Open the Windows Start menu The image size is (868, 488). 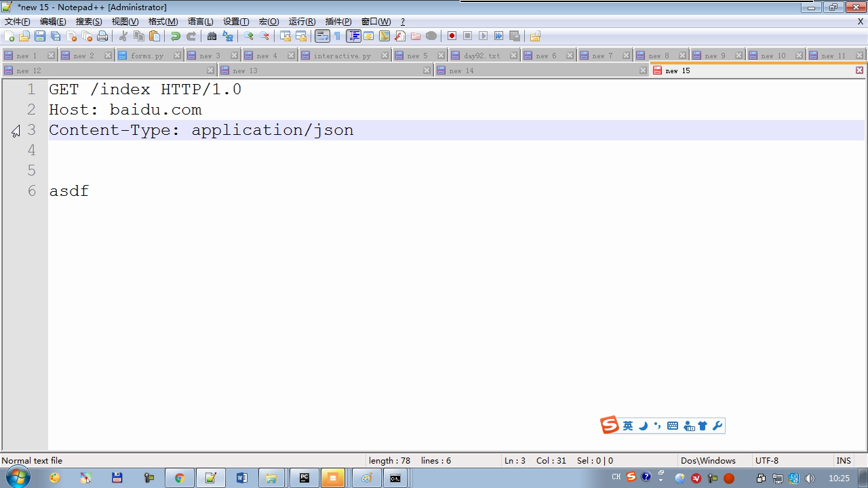tap(18, 478)
